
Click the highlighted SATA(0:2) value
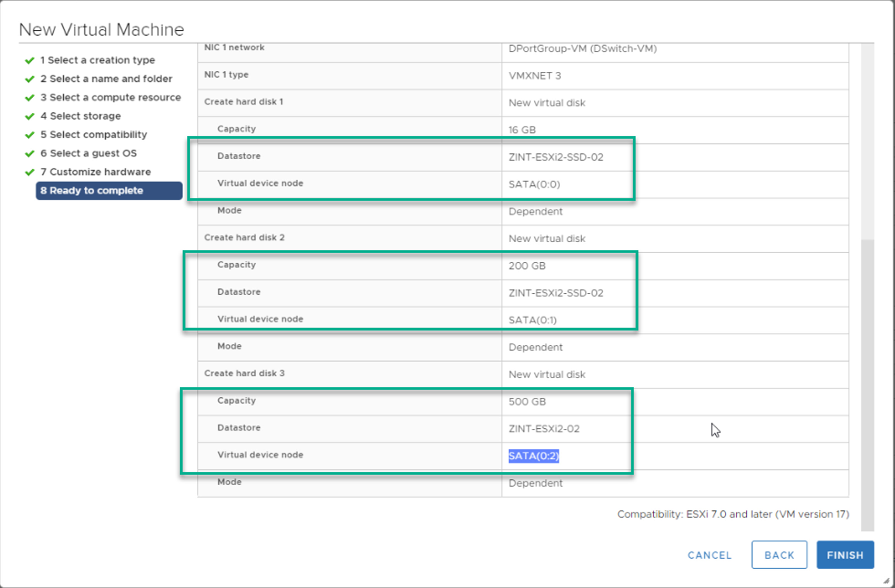533,456
